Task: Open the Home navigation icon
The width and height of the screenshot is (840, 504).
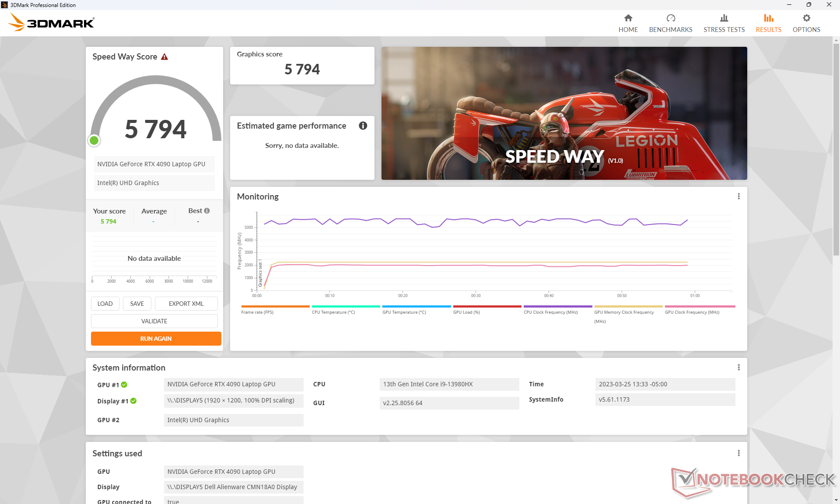Action: (x=628, y=18)
